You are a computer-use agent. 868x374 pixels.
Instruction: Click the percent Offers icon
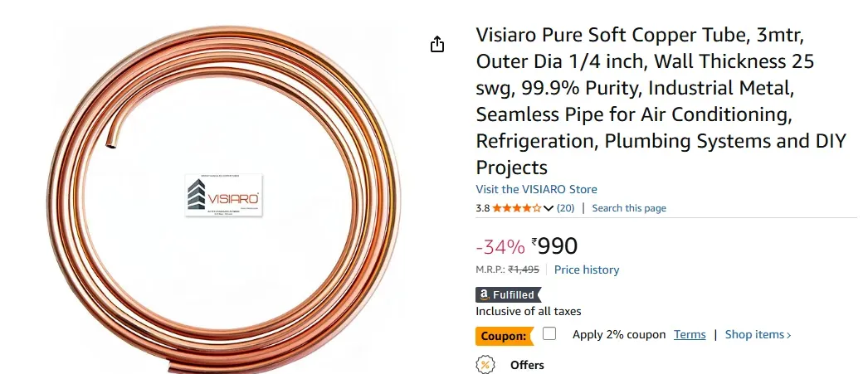coord(485,365)
